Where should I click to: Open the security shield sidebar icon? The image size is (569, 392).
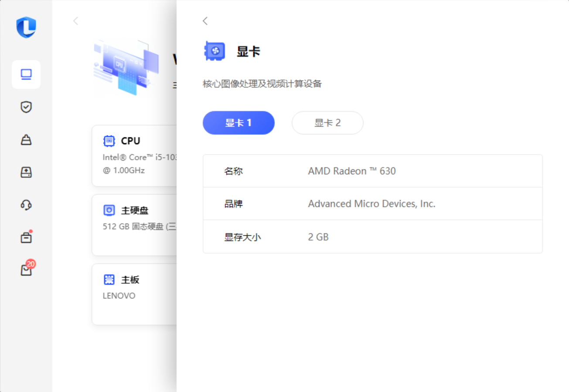(26, 107)
